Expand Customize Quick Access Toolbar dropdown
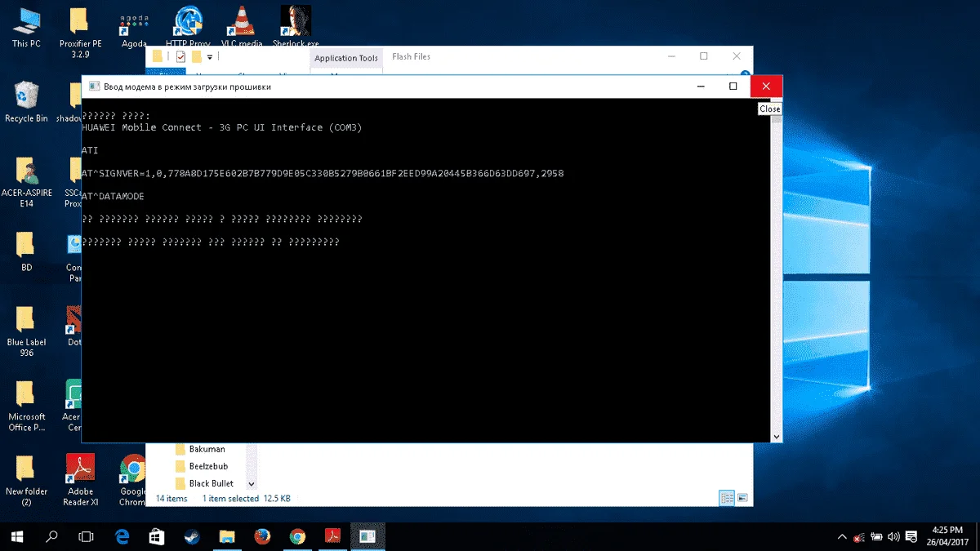 tap(210, 56)
